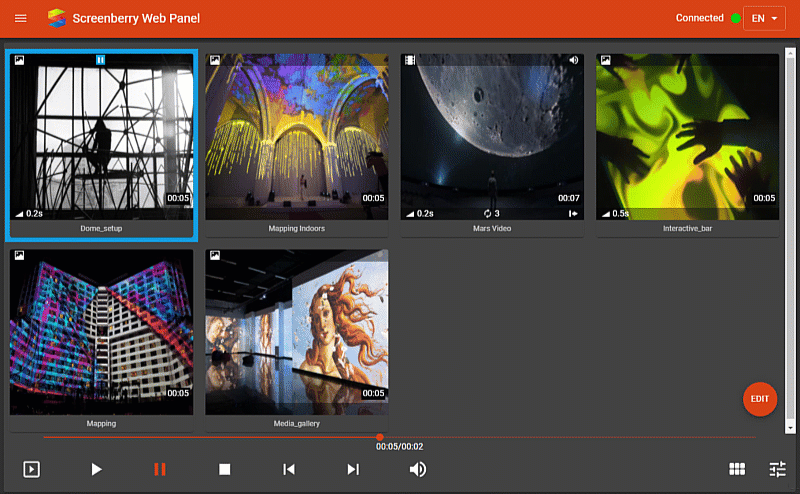This screenshot has width=800, height=494.
Task: Click the Media_gallery label text
Action: 296,424
